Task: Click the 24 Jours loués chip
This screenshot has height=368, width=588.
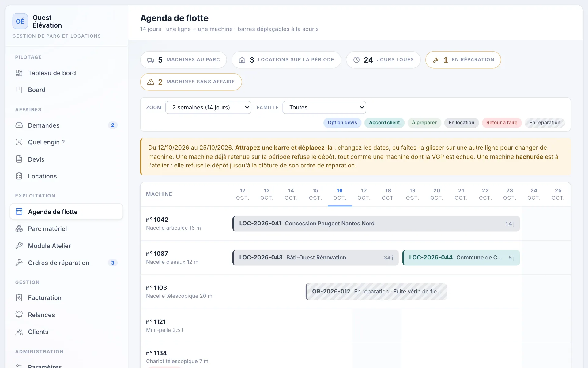Action: coord(383,60)
